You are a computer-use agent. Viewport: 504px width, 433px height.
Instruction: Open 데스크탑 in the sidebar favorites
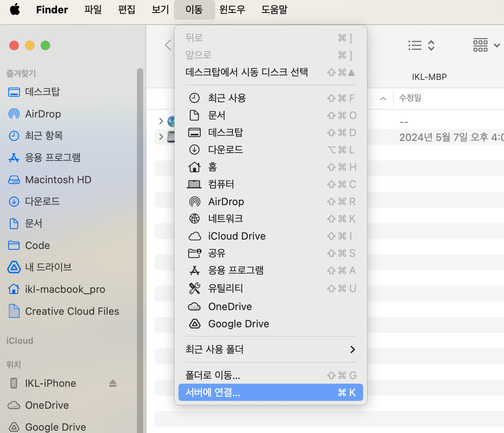click(x=42, y=92)
